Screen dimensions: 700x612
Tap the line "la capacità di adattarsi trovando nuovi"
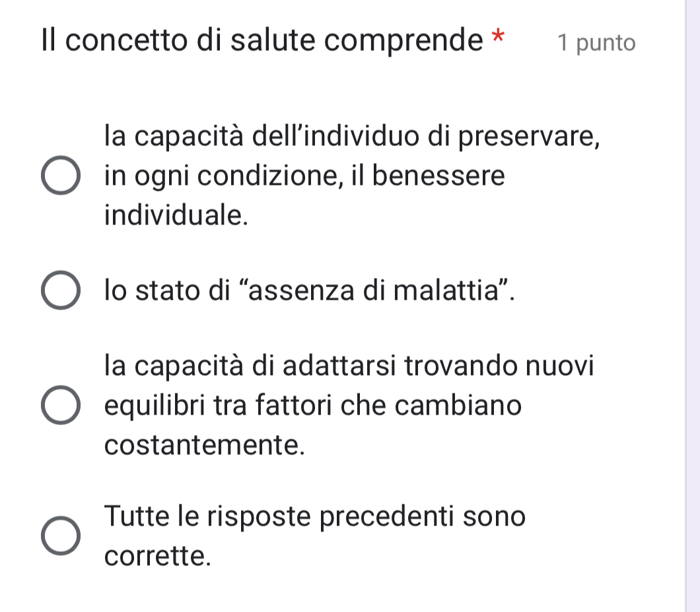349,367
